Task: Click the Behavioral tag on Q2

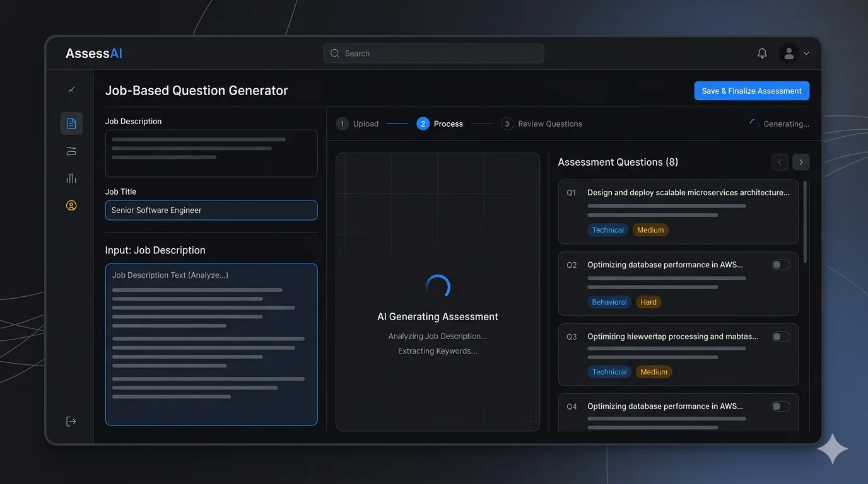Action: pyautogui.click(x=609, y=302)
